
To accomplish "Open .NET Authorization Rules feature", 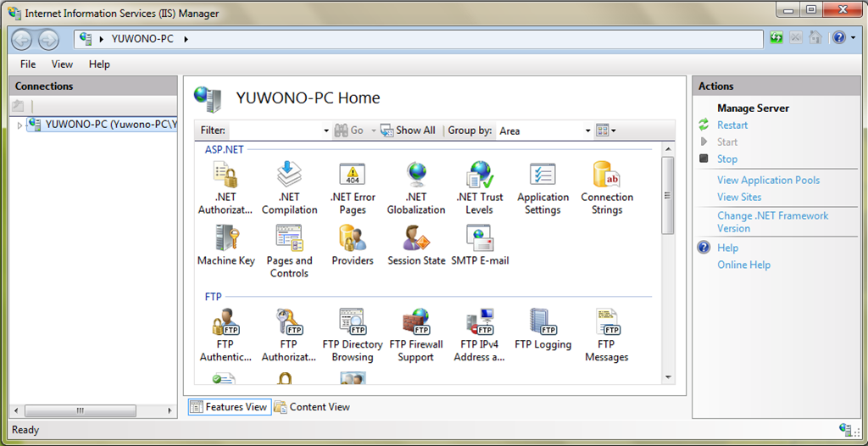I will click(225, 188).
